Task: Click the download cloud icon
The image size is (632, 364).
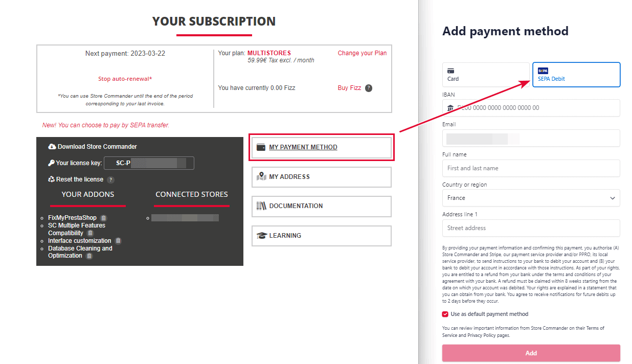Action: (52, 147)
